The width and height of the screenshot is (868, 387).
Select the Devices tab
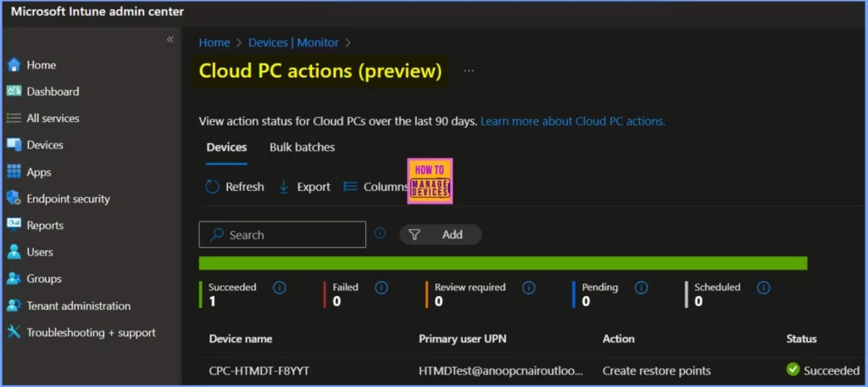pos(226,148)
